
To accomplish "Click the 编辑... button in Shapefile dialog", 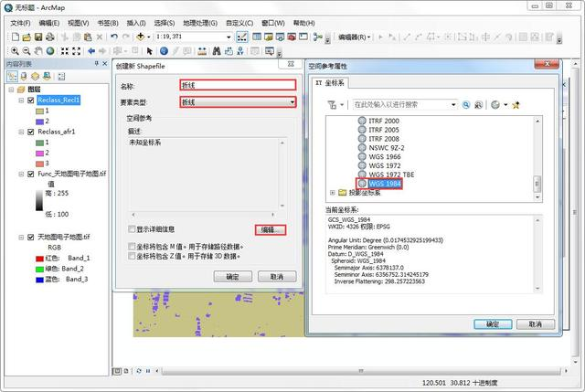I will point(271,229).
